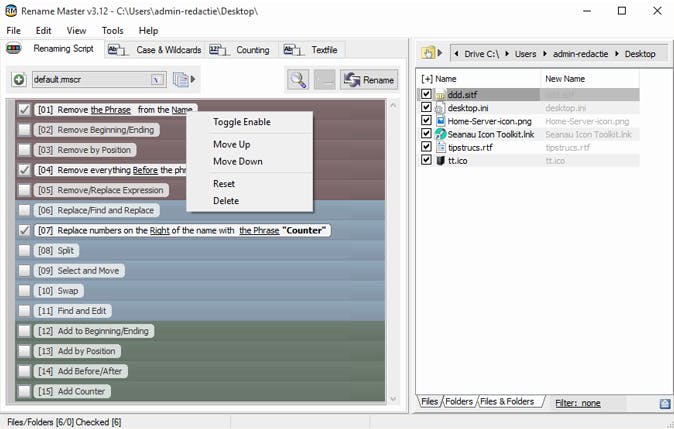Click the Counting tab icon
The width and height of the screenshot is (674, 429).
click(219, 50)
